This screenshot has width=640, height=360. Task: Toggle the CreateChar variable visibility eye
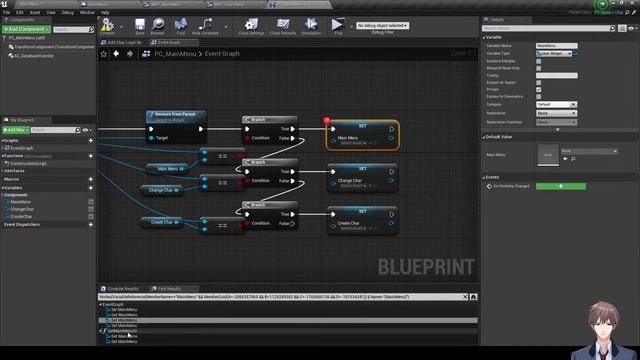pyautogui.click(x=91, y=216)
